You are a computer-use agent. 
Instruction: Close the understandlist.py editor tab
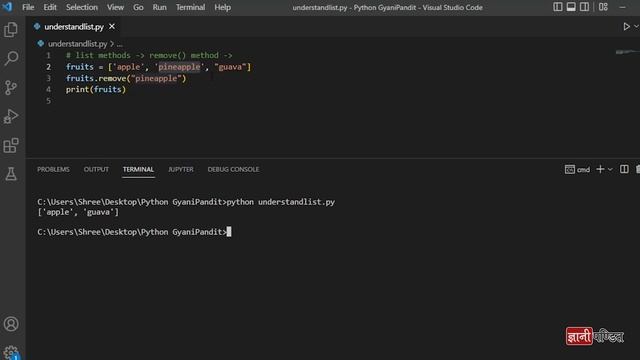[x=112, y=27]
